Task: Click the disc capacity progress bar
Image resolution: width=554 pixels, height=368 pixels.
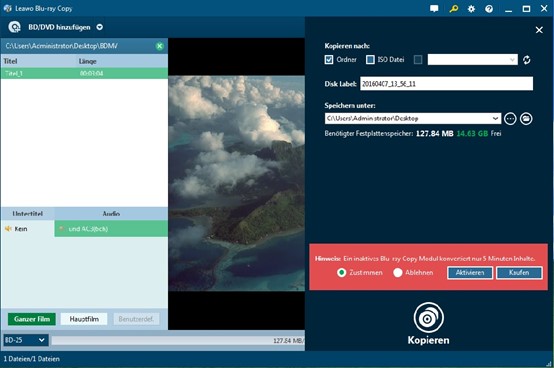Action: pyautogui.click(x=178, y=340)
